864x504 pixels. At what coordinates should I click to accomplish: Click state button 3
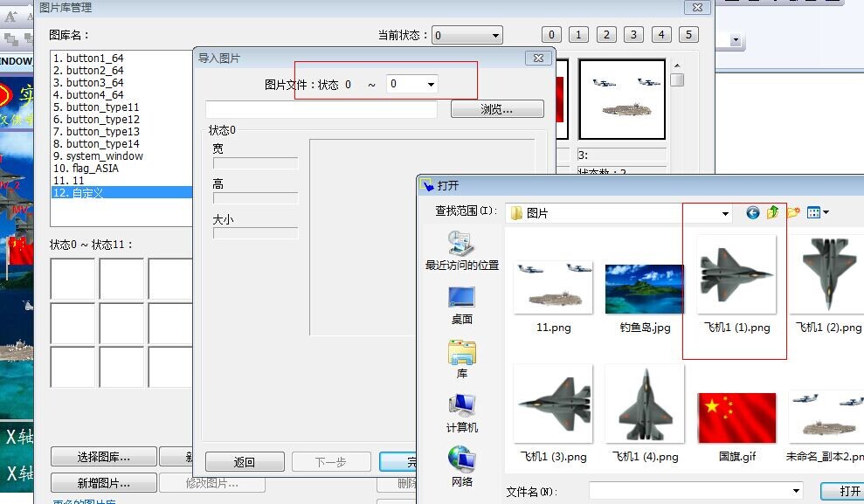633,35
